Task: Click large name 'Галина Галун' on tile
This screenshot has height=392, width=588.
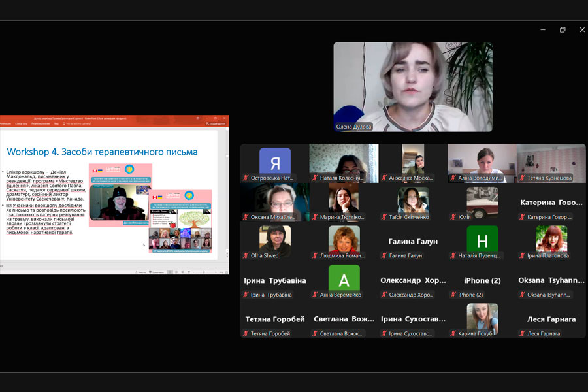Action: [413, 242]
